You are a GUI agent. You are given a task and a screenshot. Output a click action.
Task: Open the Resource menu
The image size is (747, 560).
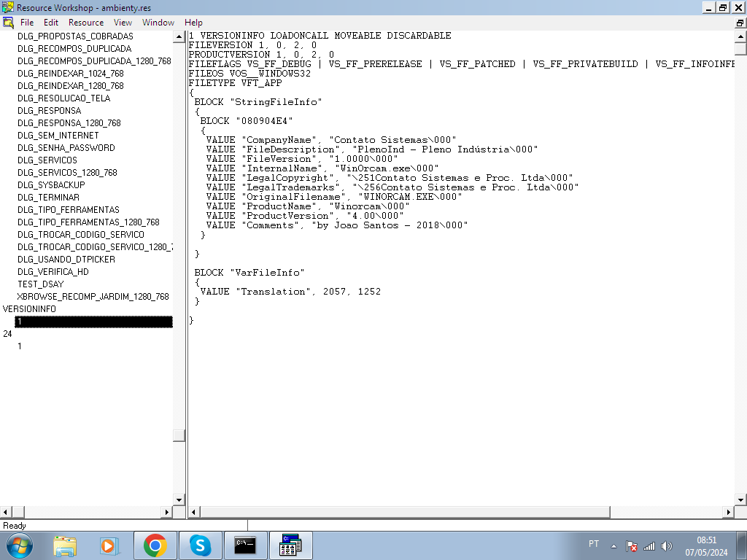tap(86, 23)
